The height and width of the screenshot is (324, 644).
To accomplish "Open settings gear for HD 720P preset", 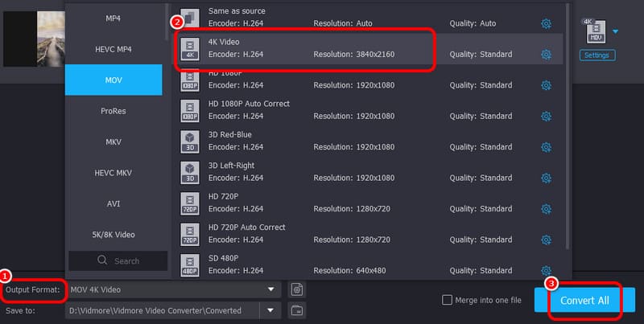I will tap(546, 209).
